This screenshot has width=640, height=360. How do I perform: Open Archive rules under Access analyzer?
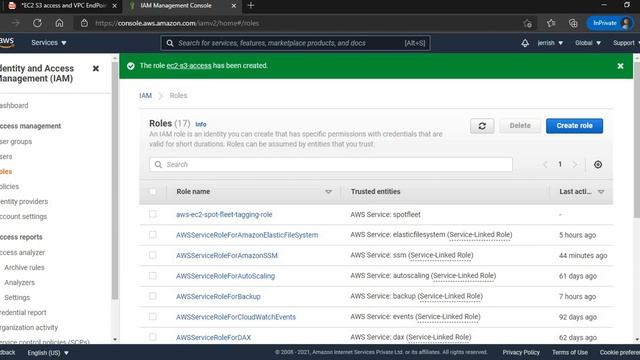click(x=24, y=267)
